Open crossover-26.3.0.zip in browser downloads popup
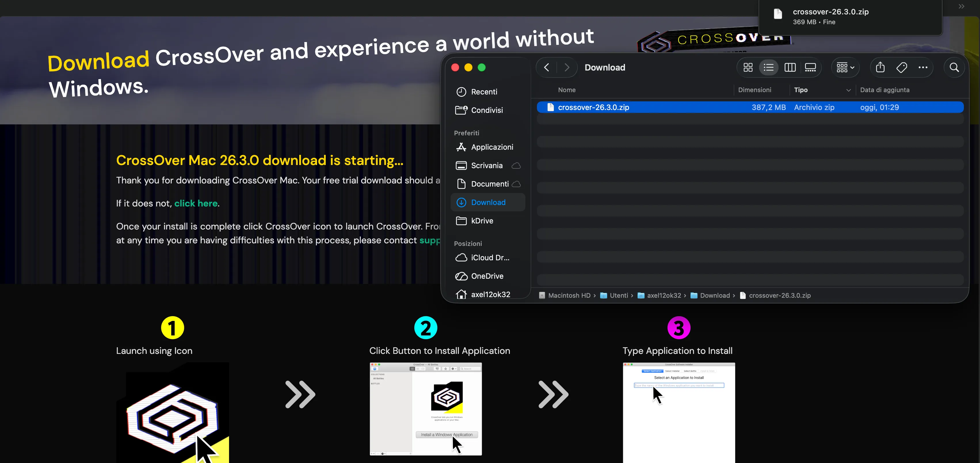This screenshot has width=980, height=463. tap(850, 17)
